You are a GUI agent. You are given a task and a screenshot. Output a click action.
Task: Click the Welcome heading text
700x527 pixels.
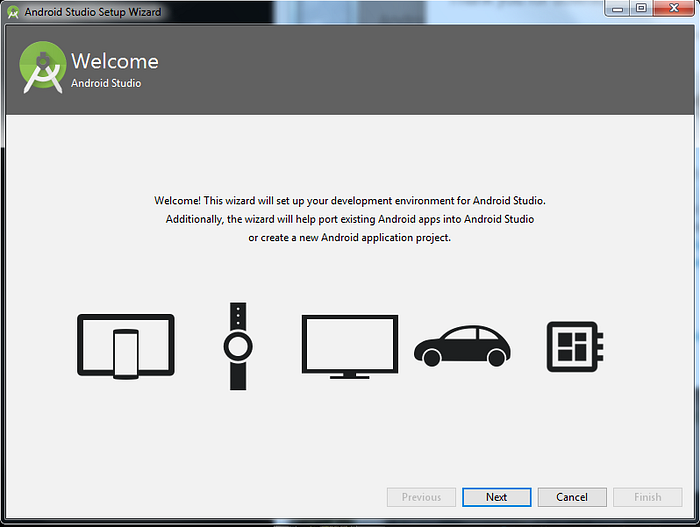[115, 61]
